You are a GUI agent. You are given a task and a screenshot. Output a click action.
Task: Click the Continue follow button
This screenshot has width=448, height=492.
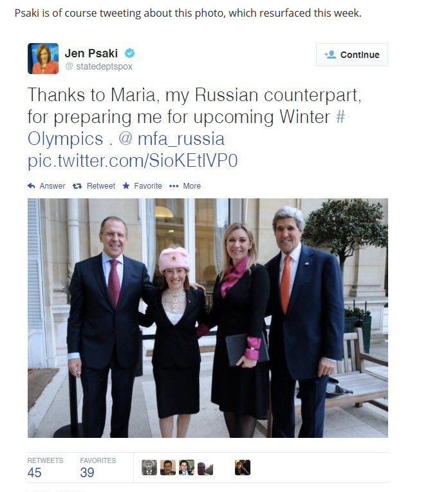[352, 55]
